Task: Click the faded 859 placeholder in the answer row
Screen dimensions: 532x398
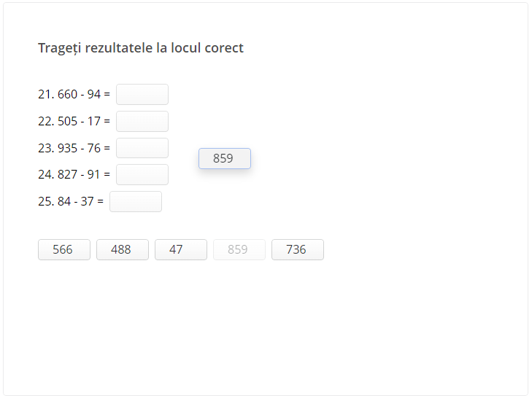Action: (x=239, y=250)
